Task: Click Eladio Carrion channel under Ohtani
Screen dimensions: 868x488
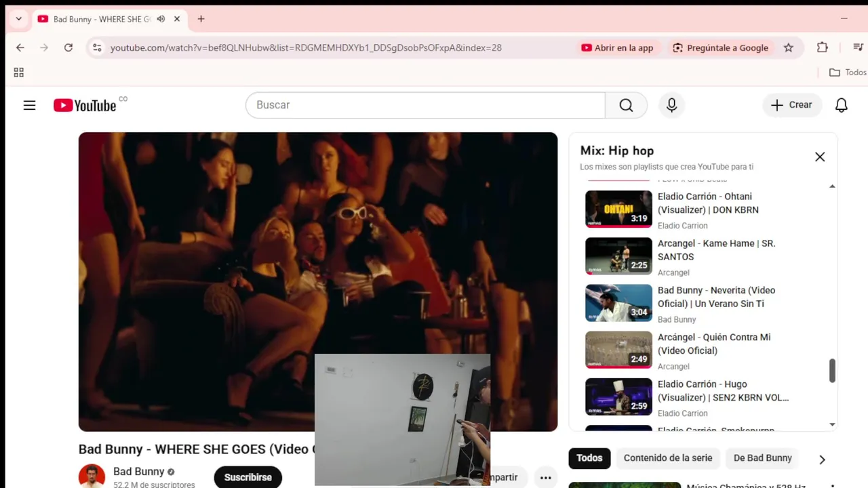Action: point(682,226)
